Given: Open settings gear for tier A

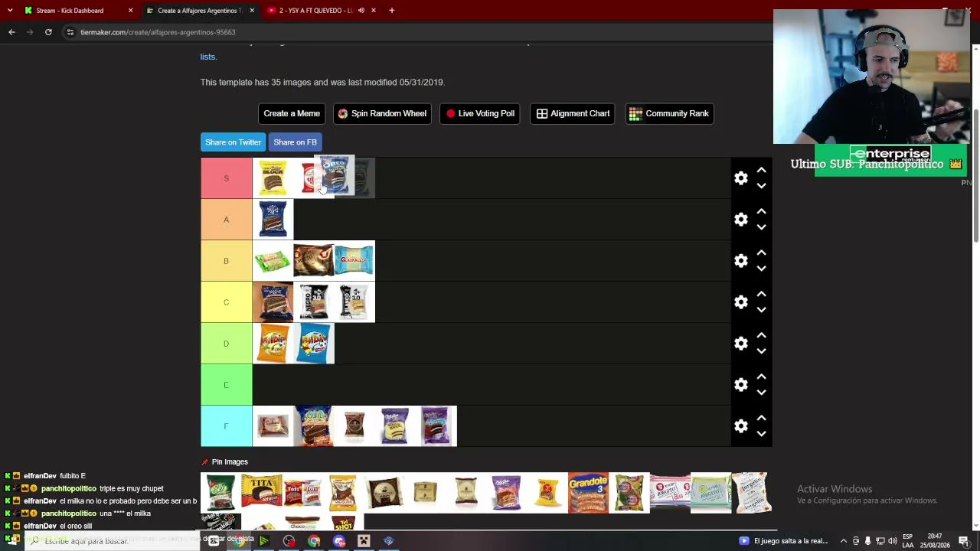Looking at the screenshot, I should click(x=740, y=219).
